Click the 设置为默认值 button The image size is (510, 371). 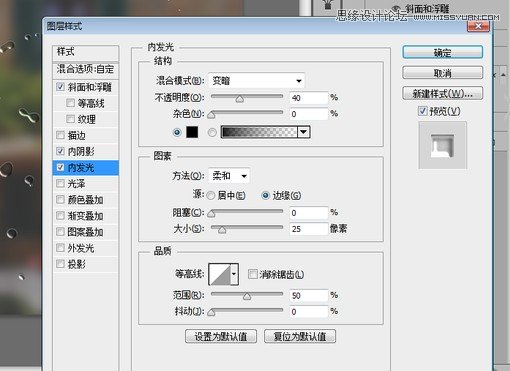coord(221,336)
